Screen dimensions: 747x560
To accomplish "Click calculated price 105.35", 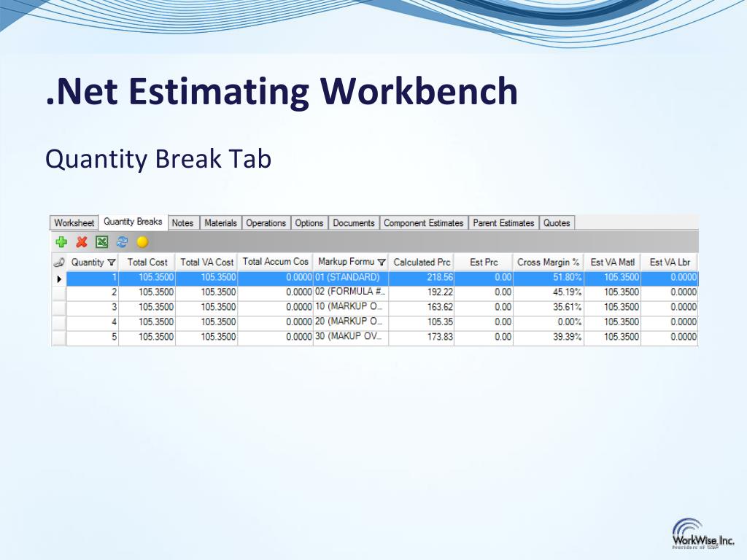I will (422, 322).
